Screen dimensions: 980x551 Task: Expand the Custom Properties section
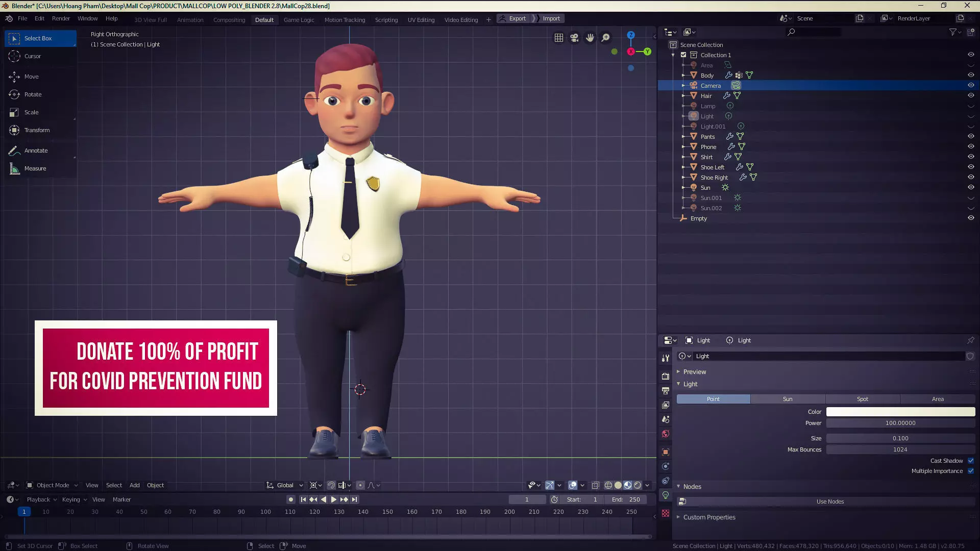click(x=709, y=517)
